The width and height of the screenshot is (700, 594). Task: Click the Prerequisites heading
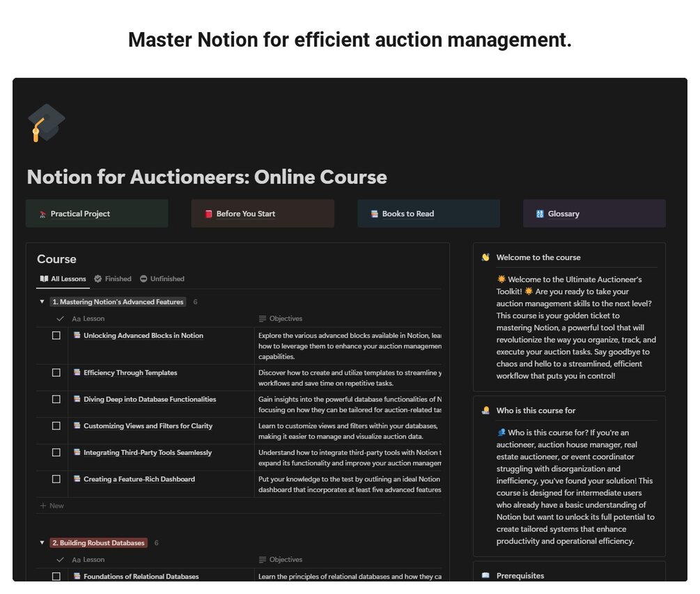520,576
